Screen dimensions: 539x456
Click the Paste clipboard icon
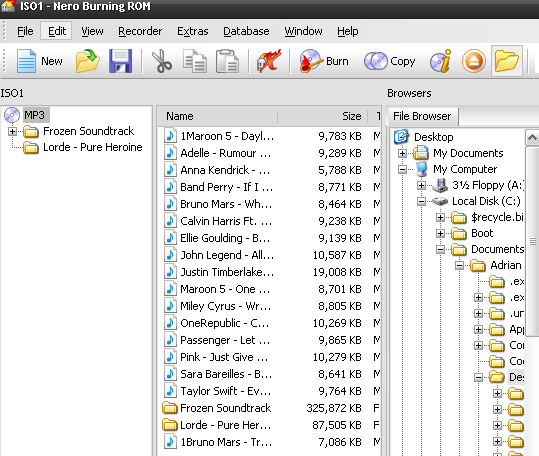(227, 61)
